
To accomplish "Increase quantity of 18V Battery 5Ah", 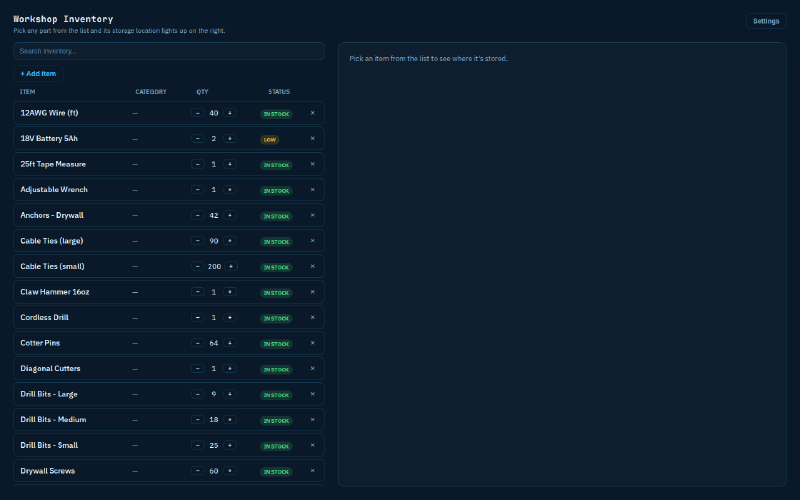I will [x=230, y=138].
